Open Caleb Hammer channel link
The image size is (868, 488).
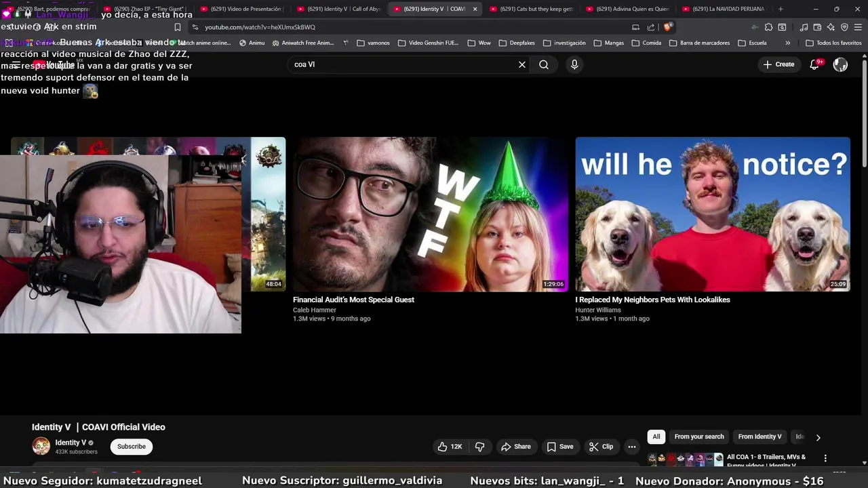(x=315, y=310)
